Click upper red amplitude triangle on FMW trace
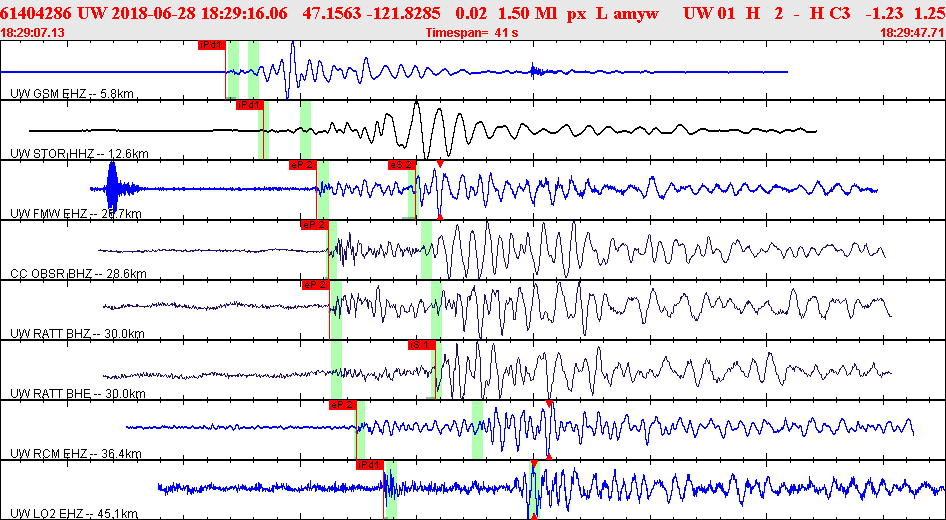Screen dimensions: 946x520 click(440, 164)
